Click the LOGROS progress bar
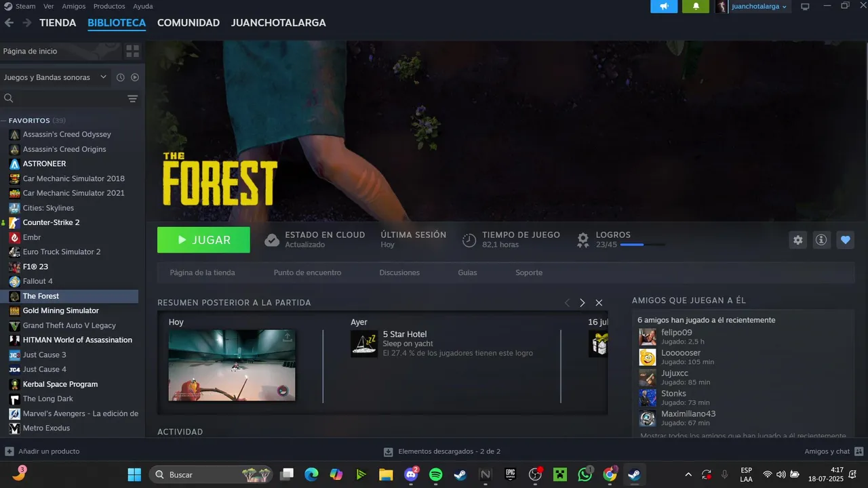Viewport: 868px width, 488px height. (x=642, y=245)
